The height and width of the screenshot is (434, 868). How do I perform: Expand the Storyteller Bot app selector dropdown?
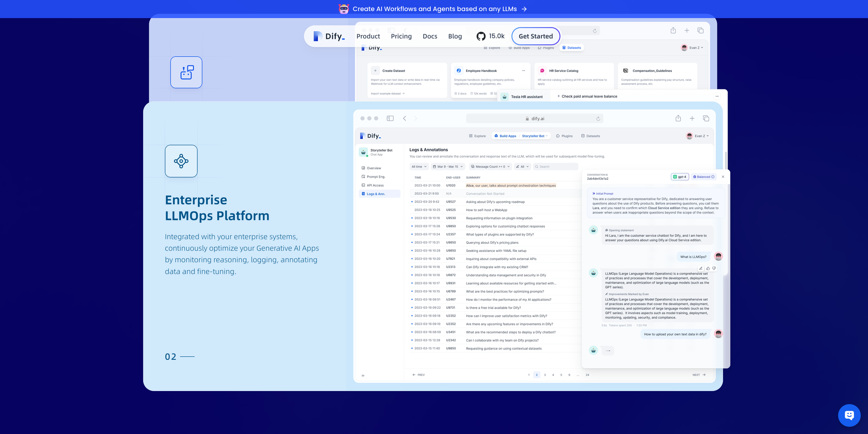pyautogui.click(x=535, y=136)
